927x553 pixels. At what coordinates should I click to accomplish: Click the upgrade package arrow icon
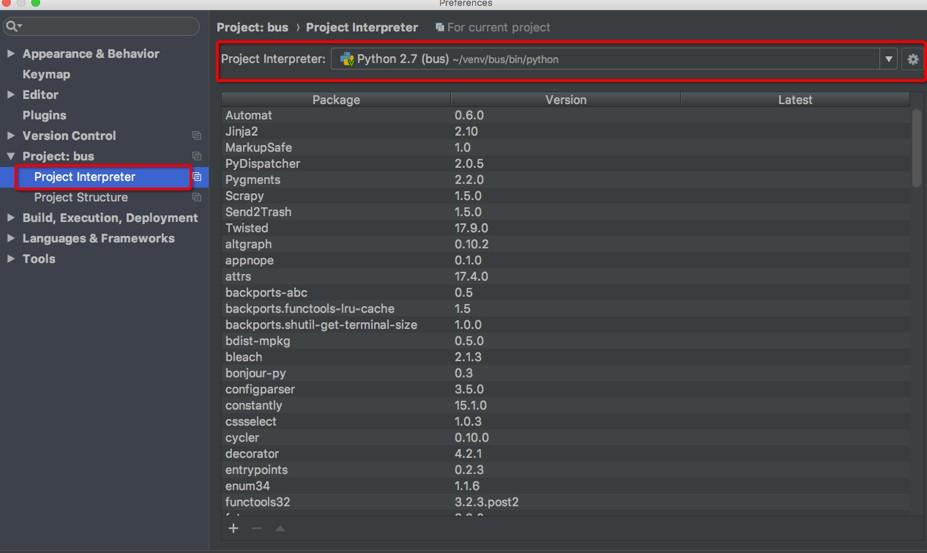[280, 528]
